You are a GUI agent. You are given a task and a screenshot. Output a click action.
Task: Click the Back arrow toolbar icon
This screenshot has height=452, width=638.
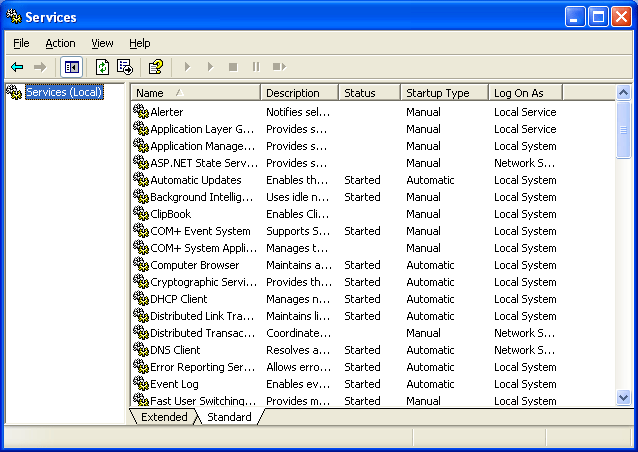click(17, 67)
